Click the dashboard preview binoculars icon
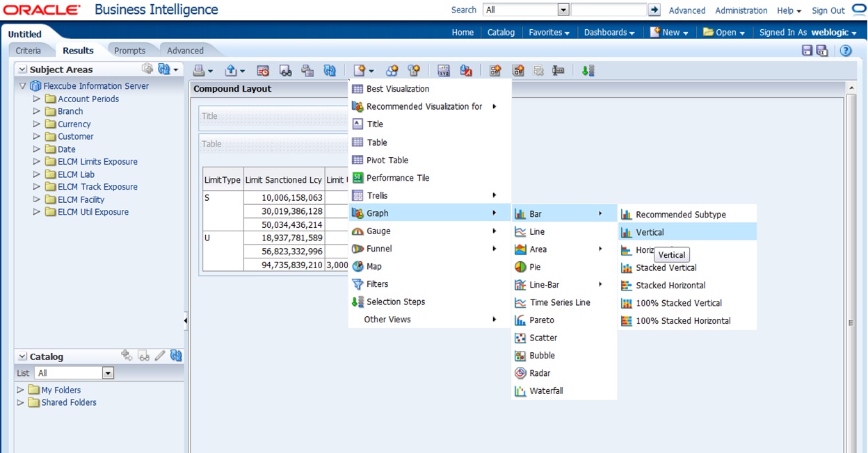Image resolution: width=868 pixels, height=453 pixels. tap(285, 70)
